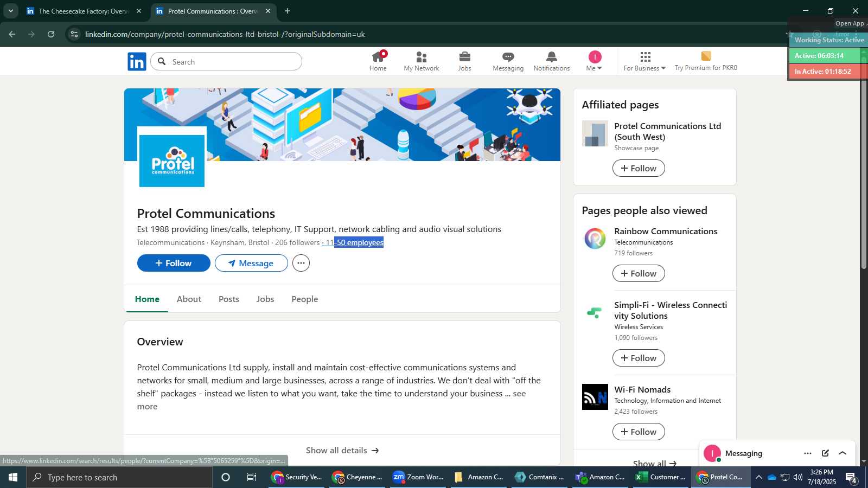Open My Network icon

pos(422,61)
